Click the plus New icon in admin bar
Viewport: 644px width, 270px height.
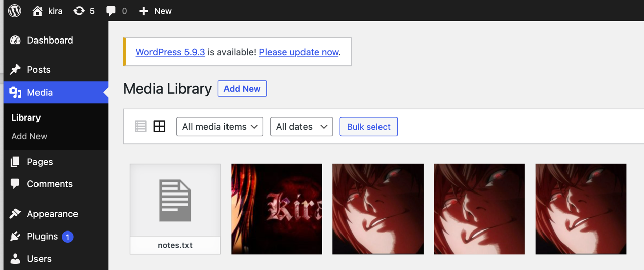(x=144, y=11)
